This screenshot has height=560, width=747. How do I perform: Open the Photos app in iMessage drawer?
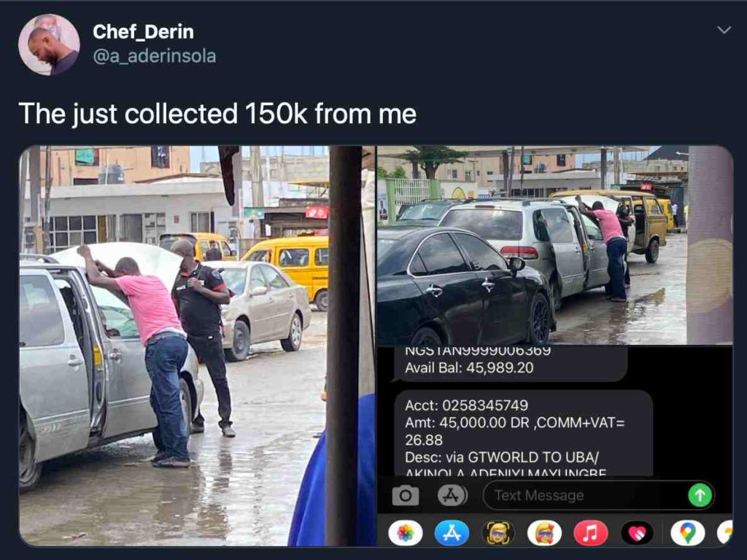[x=406, y=533]
